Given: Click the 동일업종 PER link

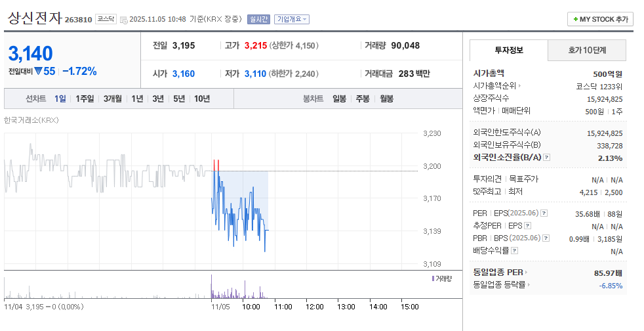Looking at the screenshot, I should click(498, 273).
